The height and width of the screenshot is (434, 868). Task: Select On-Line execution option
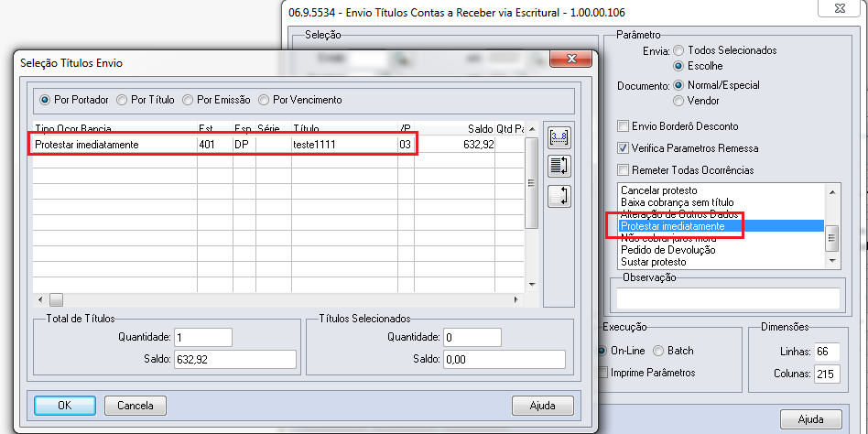click(602, 351)
